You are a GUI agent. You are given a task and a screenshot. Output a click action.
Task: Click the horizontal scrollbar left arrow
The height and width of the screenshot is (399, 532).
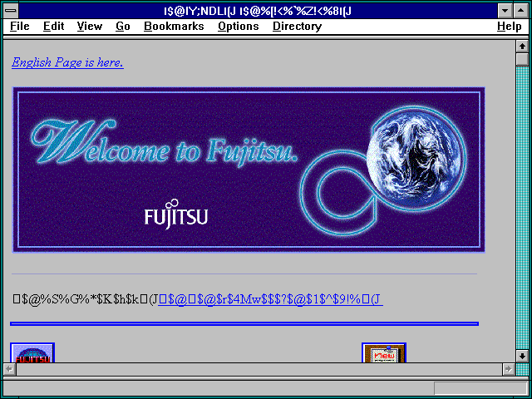click(x=9, y=369)
